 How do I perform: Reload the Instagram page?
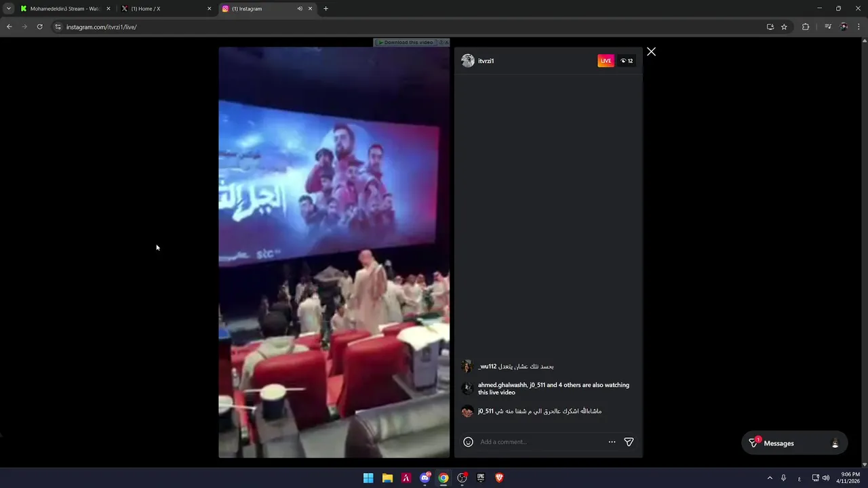39,27
